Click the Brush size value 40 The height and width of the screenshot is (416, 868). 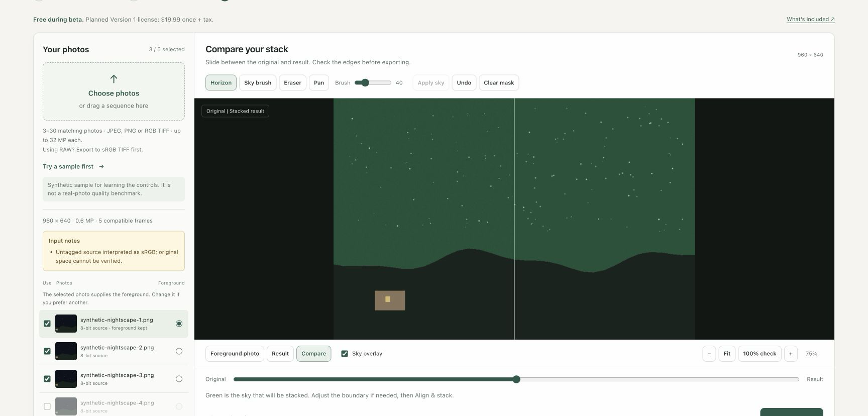(399, 83)
